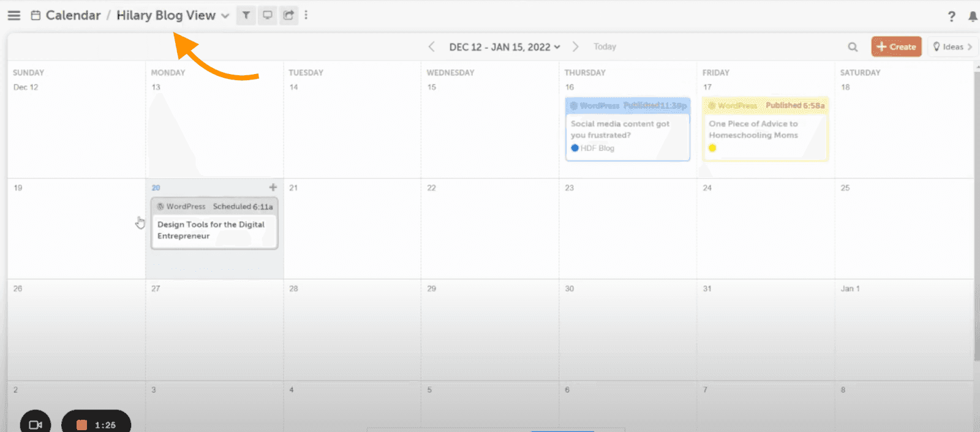The height and width of the screenshot is (432, 980).
Task: Click the day 25 date number
Action: coord(845,188)
